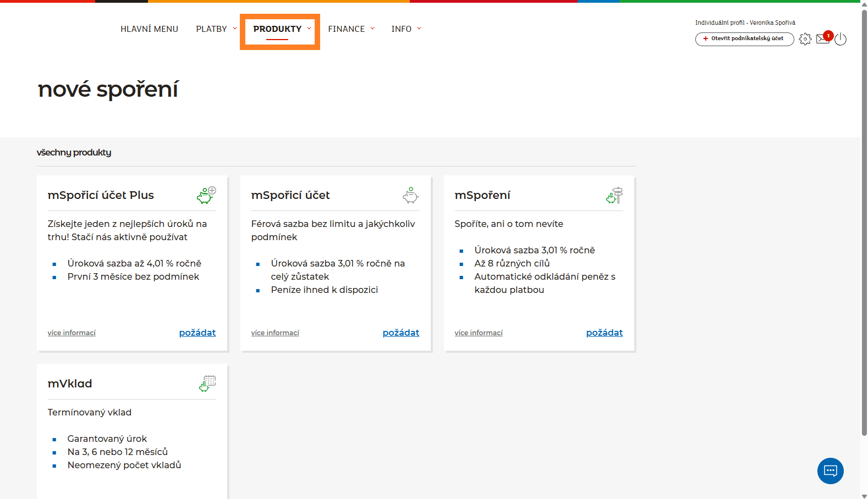Click 'Garantovaný úrok' bullet
The image size is (868, 499).
click(107, 439)
